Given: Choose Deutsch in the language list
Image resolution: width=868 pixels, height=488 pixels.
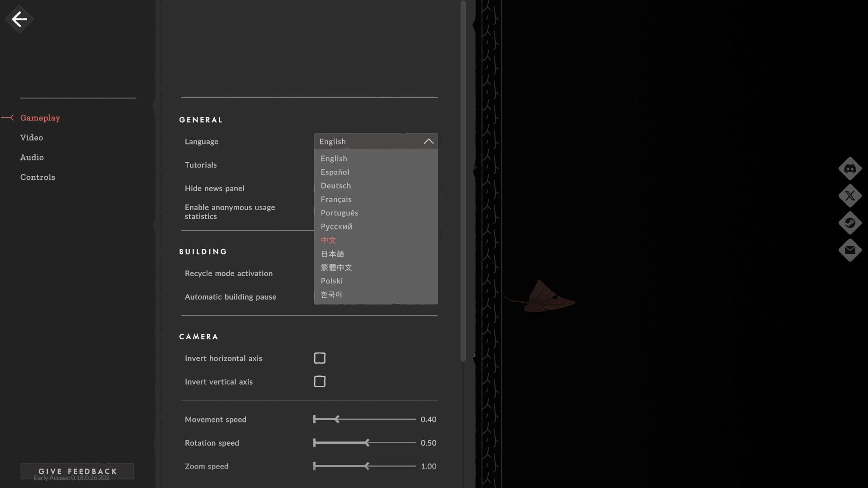Looking at the screenshot, I should 335,186.
